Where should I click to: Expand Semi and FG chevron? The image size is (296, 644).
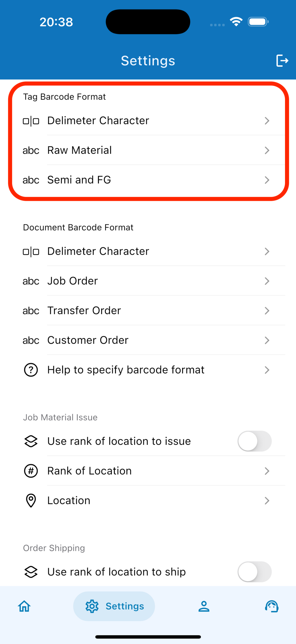click(267, 180)
